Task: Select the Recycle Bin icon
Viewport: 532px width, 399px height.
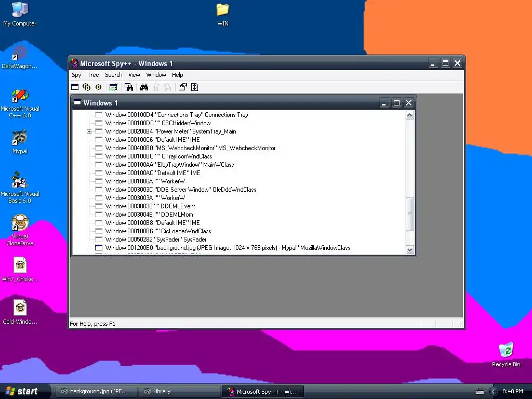Action: (506, 355)
